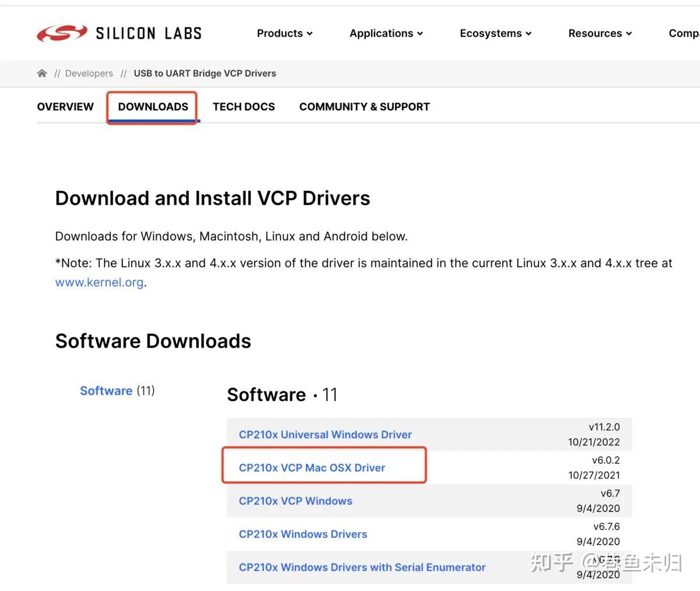Download CP210x VCP Mac OSX Driver
Viewport: 700px width, 591px height.
tap(312, 468)
